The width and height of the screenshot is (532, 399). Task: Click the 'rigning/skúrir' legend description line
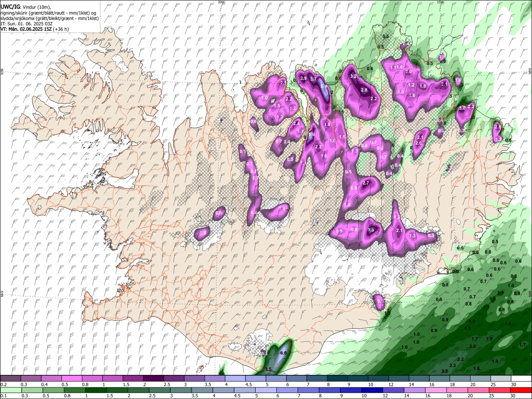point(48,12)
